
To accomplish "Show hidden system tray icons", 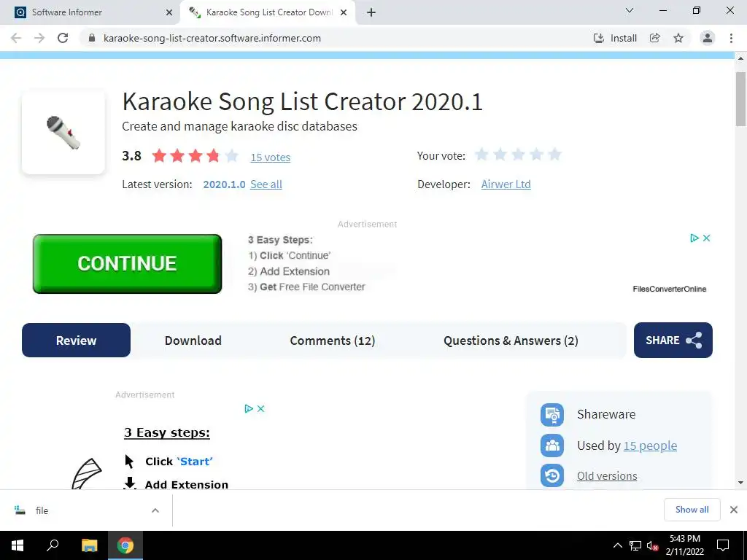I will click(x=617, y=545).
